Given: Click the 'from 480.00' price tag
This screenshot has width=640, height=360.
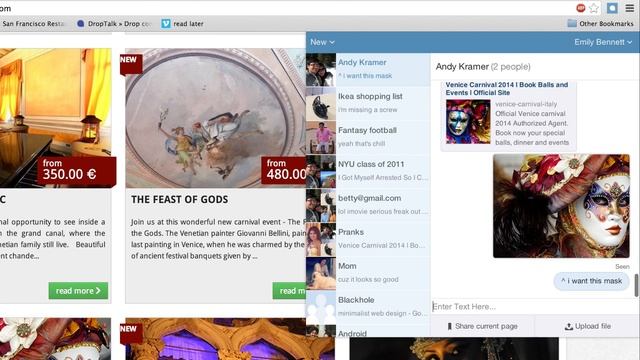Looking at the screenshot, I should click(x=284, y=170).
